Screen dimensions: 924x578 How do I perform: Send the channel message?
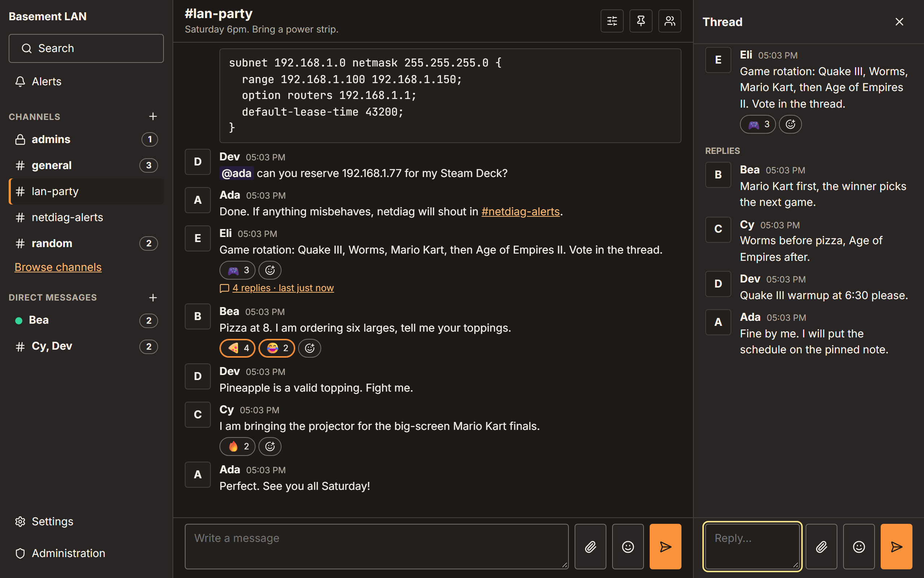point(666,547)
